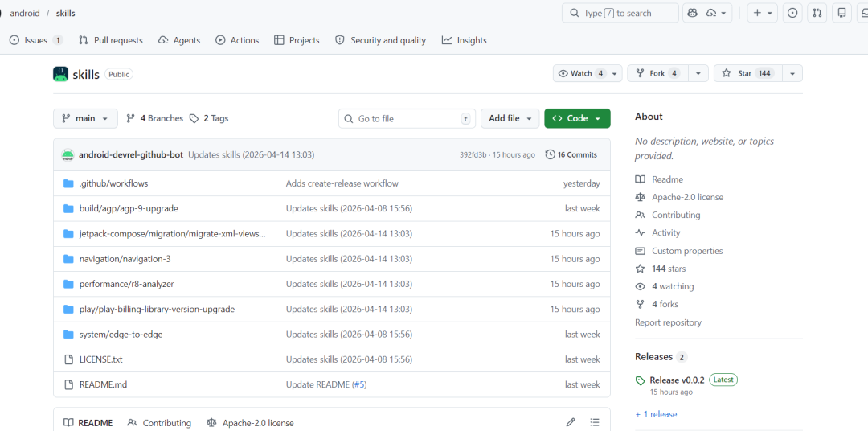
Task: Open the README outline list icon
Action: click(x=595, y=423)
